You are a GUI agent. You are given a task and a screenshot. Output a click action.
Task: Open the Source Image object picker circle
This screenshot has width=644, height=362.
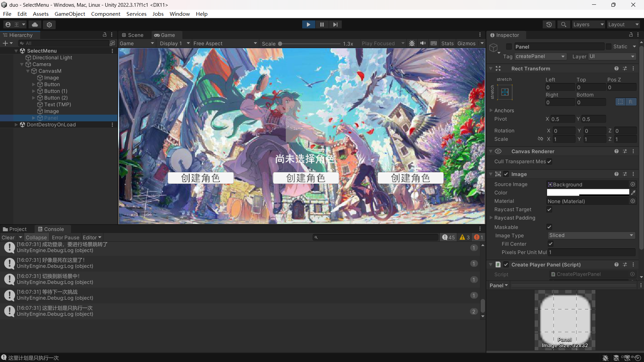tap(633, 184)
